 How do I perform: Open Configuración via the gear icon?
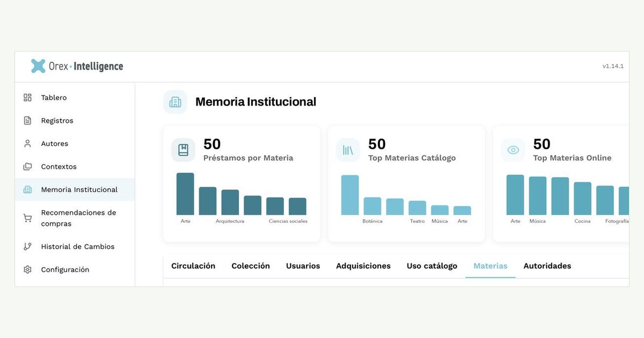tap(27, 270)
